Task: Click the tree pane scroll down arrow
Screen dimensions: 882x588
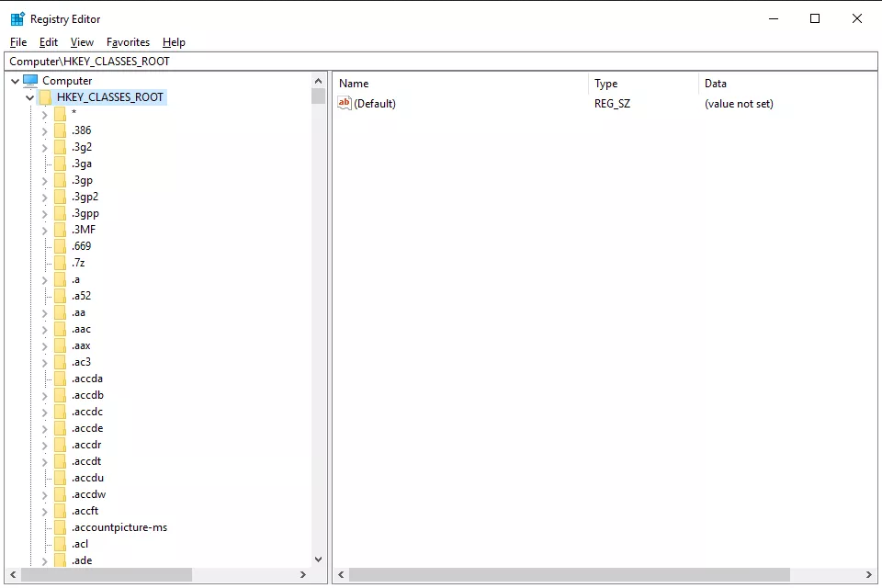Action: pyautogui.click(x=319, y=560)
